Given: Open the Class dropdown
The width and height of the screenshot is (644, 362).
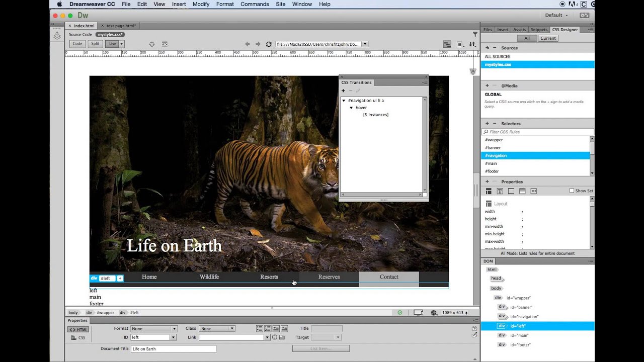Looking at the screenshot, I should [217, 328].
